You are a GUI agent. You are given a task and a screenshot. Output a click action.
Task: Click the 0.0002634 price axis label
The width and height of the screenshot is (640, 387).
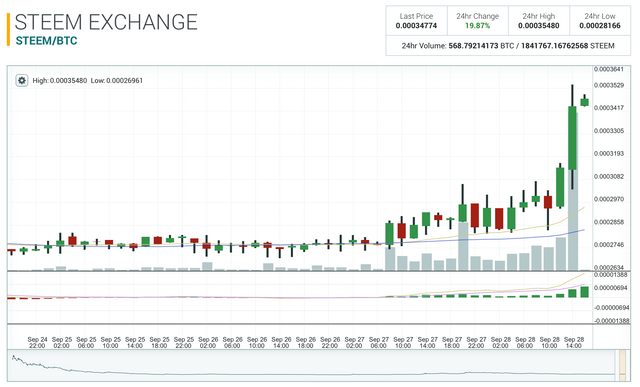coord(608,267)
